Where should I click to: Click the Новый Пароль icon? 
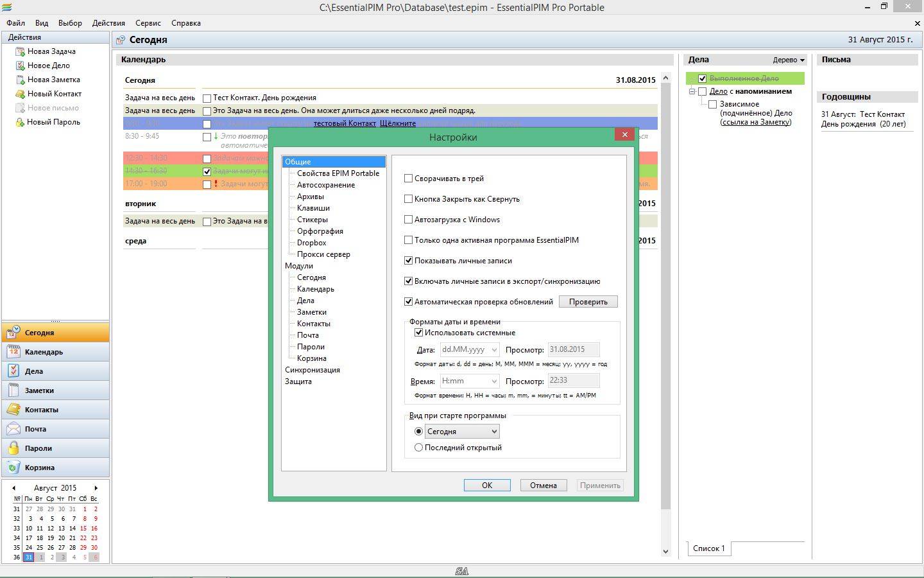(x=20, y=122)
